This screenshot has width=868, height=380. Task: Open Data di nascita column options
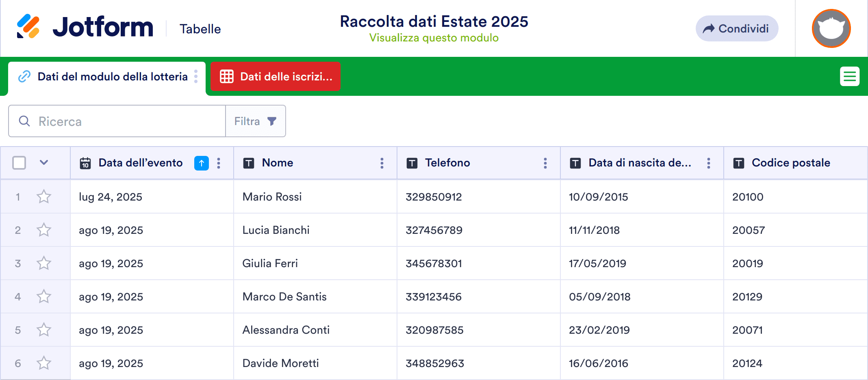point(709,163)
